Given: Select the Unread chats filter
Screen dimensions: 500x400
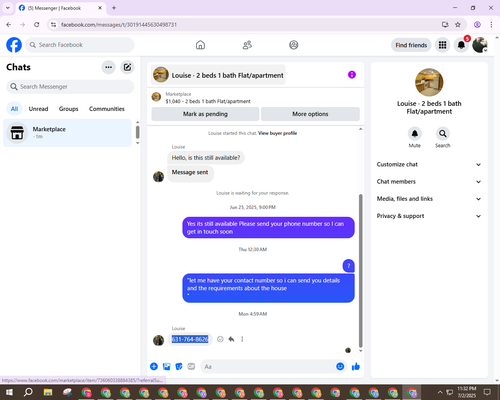Looking at the screenshot, I should [38, 109].
